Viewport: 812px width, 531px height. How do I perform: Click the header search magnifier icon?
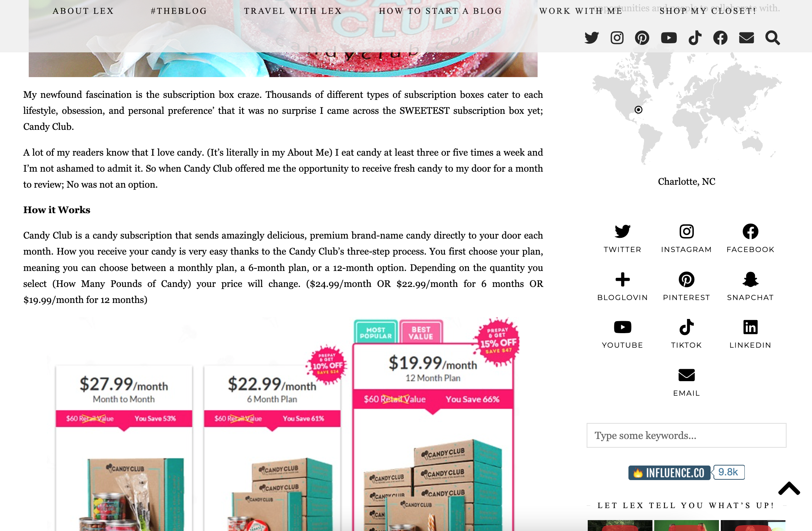(x=772, y=38)
